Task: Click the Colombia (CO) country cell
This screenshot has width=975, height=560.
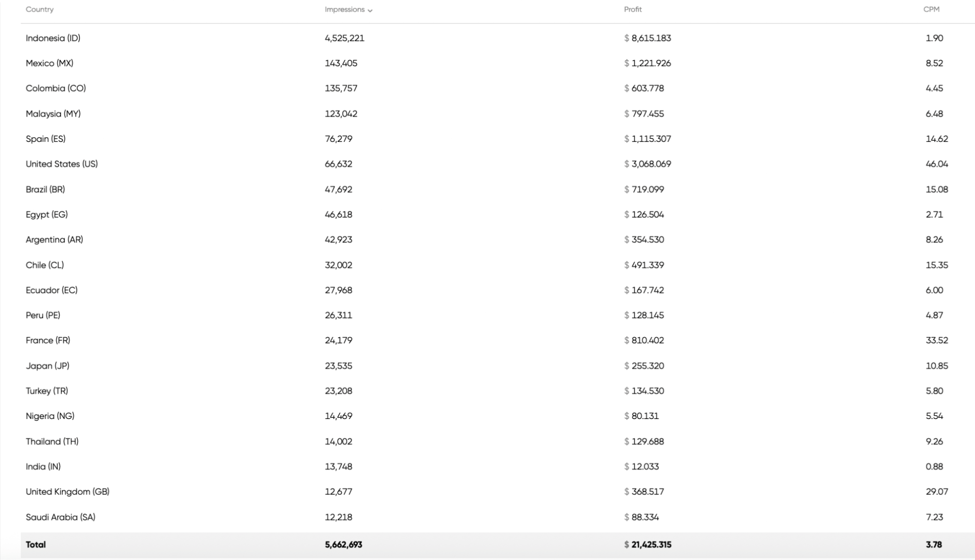Action: click(56, 88)
